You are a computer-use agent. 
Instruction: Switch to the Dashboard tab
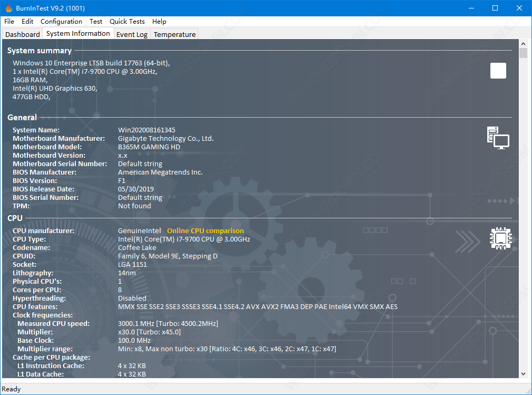(23, 34)
